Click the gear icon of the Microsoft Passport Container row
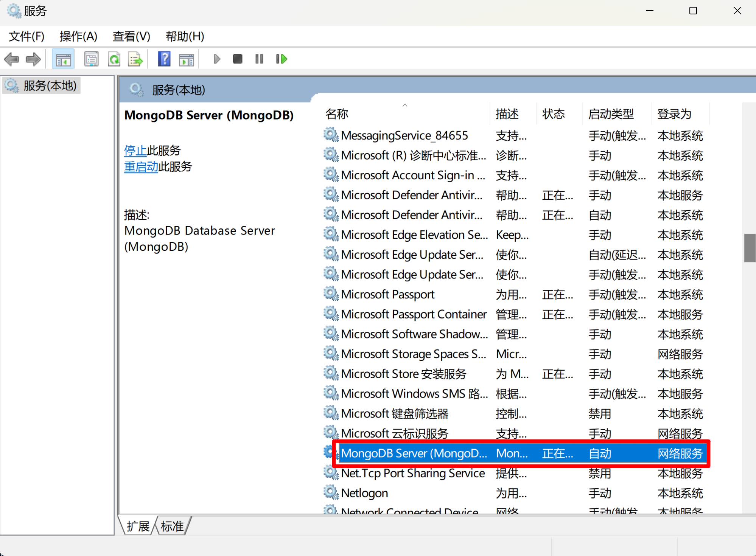 click(x=331, y=314)
